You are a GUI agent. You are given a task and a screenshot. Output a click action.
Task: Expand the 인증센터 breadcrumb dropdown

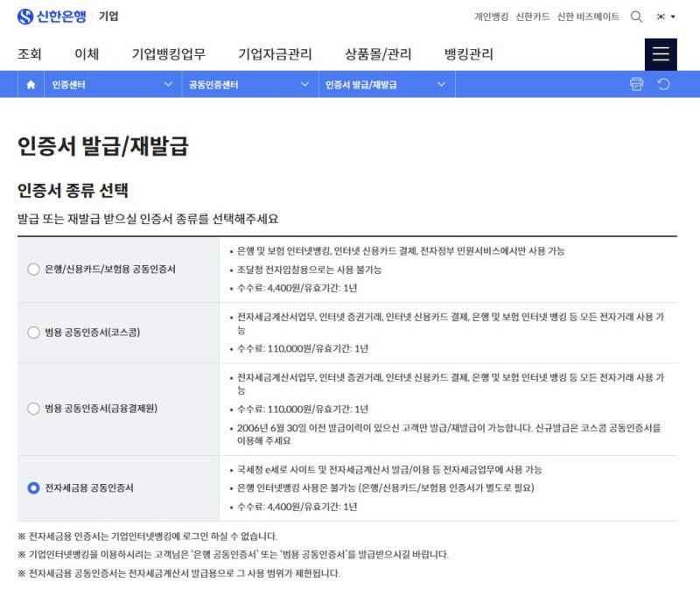point(113,84)
